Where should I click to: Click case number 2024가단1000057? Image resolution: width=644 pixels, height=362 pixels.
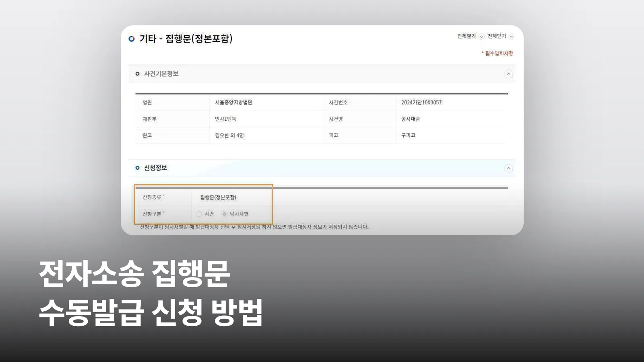pyautogui.click(x=421, y=103)
